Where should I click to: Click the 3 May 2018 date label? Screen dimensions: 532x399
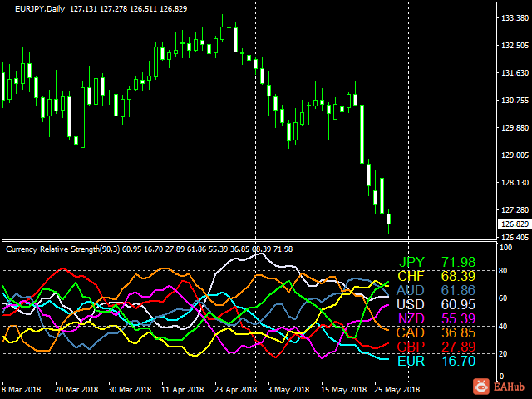288,390
